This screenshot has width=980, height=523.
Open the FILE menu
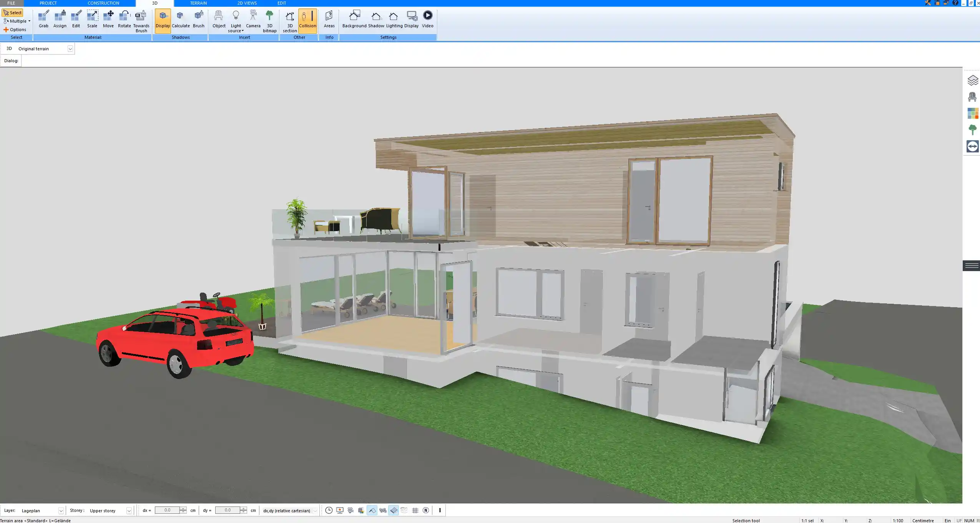11,3
